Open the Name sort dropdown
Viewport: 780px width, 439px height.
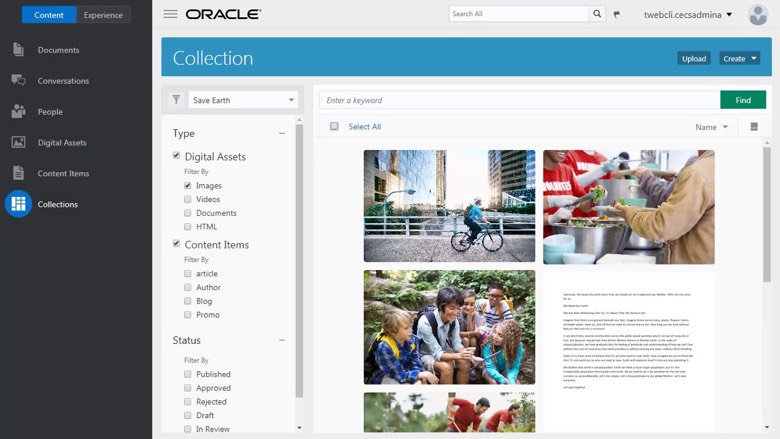click(x=711, y=127)
